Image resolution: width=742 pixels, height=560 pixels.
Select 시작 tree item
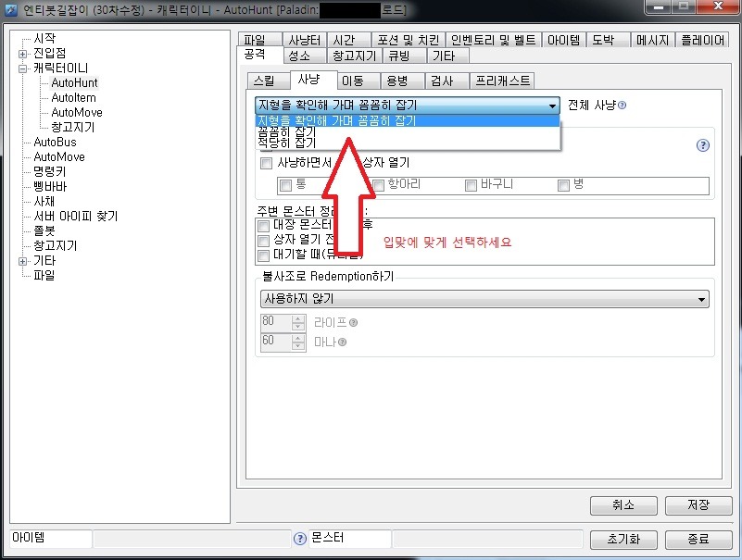(44, 38)
